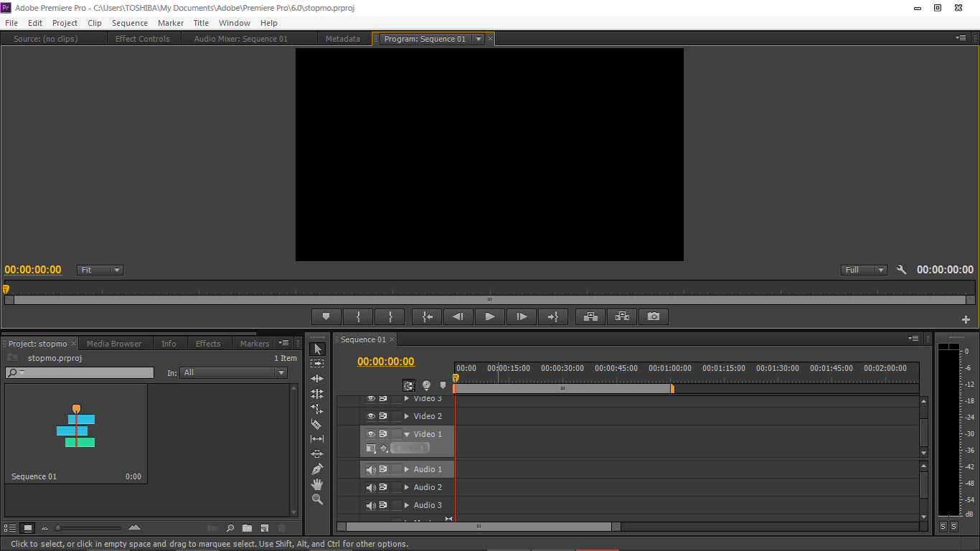
Task: Open the Marker menu
Action: 171,23
